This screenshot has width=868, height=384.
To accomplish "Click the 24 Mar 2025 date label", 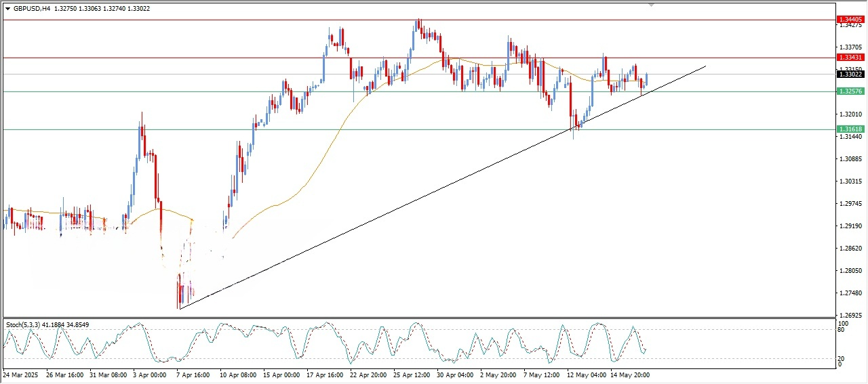I will click(22, 374).
